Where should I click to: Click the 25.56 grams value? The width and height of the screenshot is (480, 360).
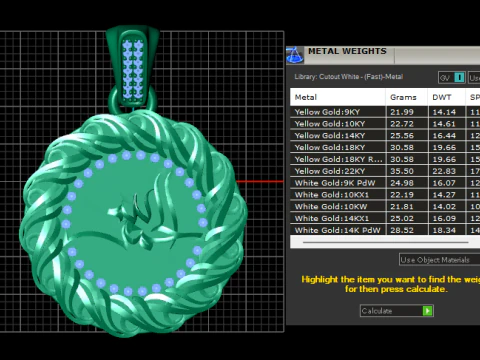click(402, 136)
